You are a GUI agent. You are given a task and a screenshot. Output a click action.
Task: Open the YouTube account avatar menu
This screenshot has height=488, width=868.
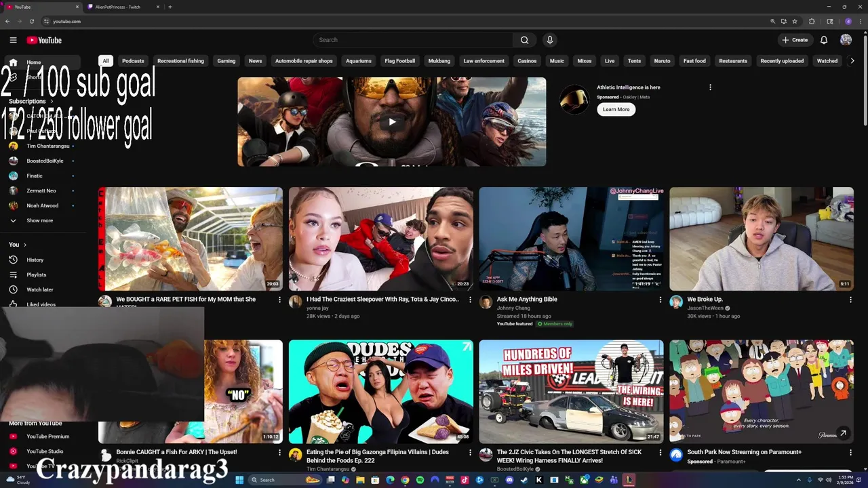click(846, 40)
